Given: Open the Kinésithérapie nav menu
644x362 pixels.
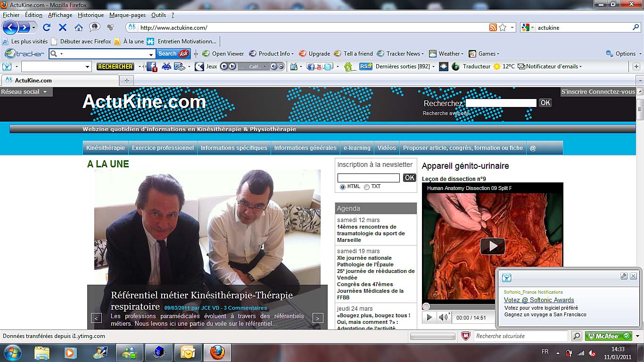Looking at the screenshot, I should click(106, 148).
